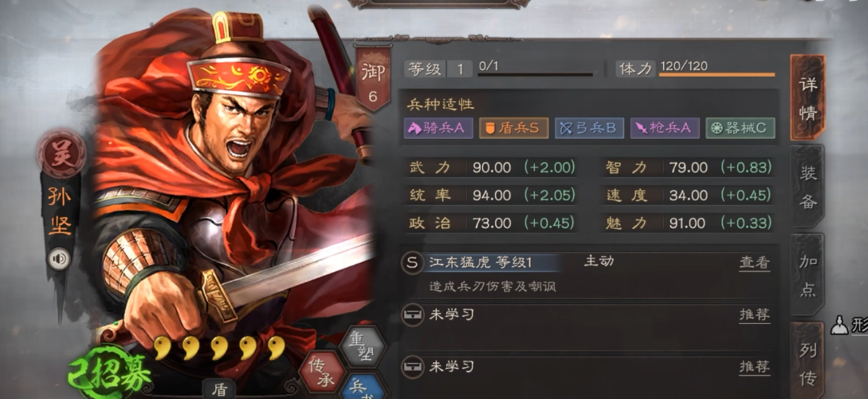Select the second unlearned skill slot icon
Image resolution: width=868 pixels, height=399 pixels.
coord(412,367)
